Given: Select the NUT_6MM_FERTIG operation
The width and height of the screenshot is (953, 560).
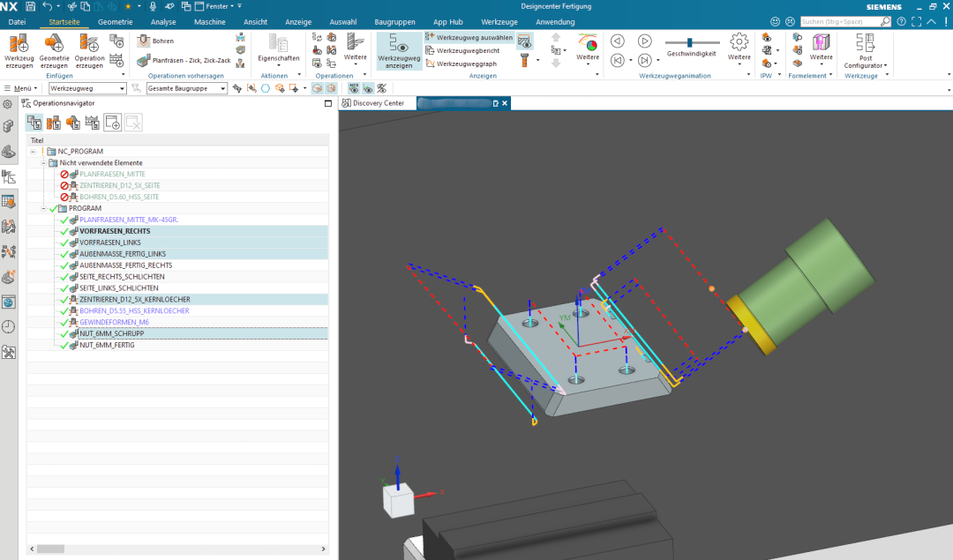Looking at the screenshot, I should point(107,345).
